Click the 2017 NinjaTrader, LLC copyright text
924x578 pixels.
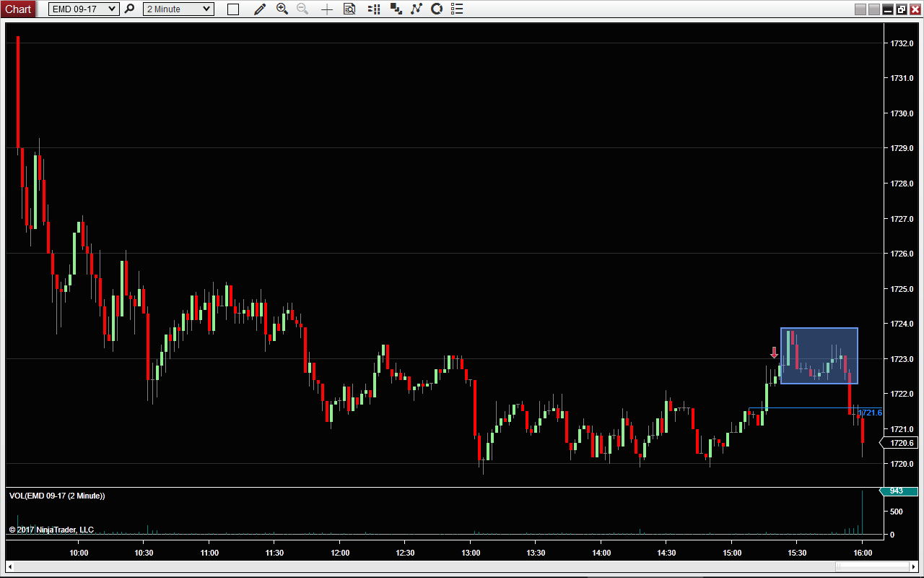[x=51, y=530]
